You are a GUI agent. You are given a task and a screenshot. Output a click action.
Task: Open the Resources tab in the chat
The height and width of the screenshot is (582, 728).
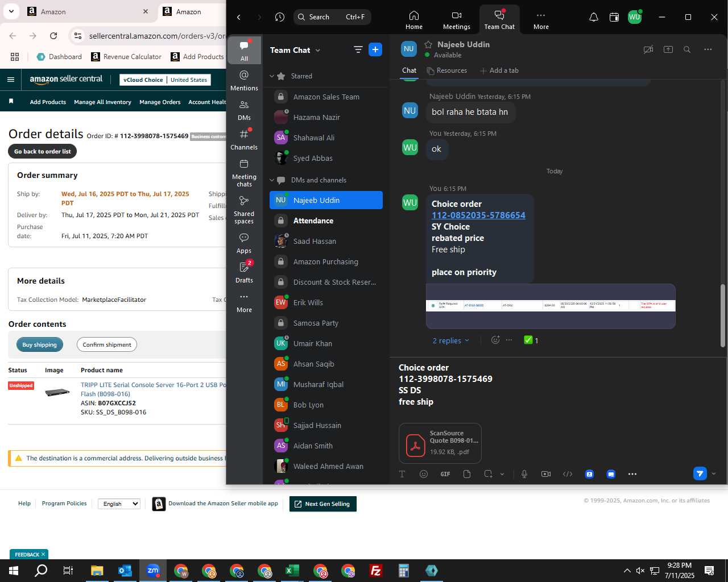447,70
